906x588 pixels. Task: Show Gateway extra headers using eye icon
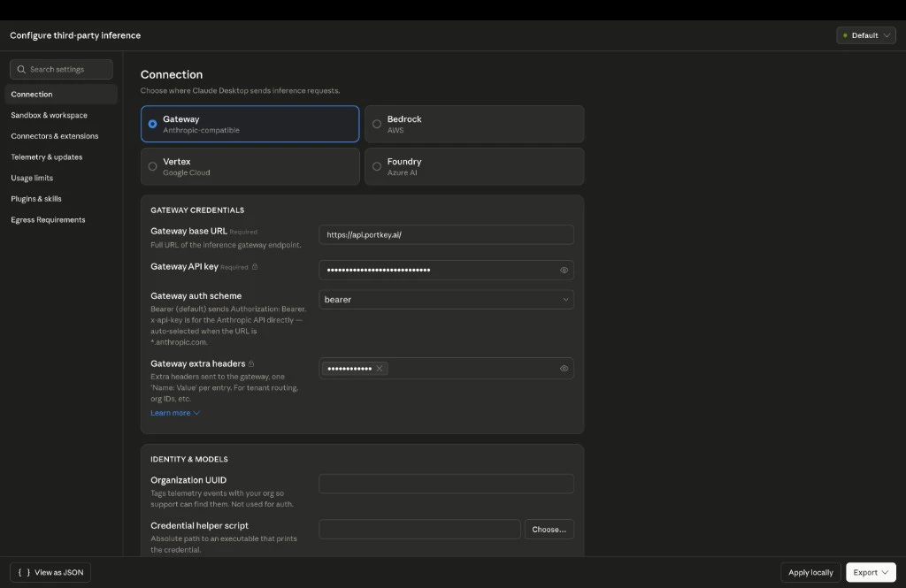tap(564, 369)
